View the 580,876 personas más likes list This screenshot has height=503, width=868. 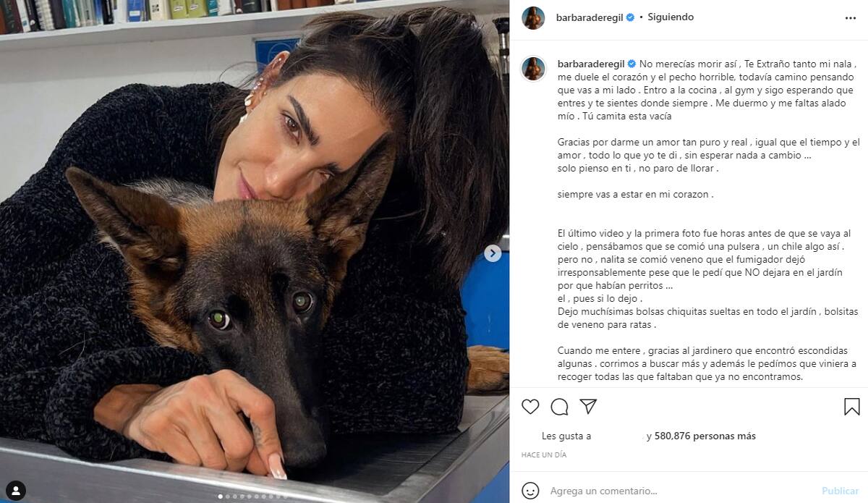point(705,436)
